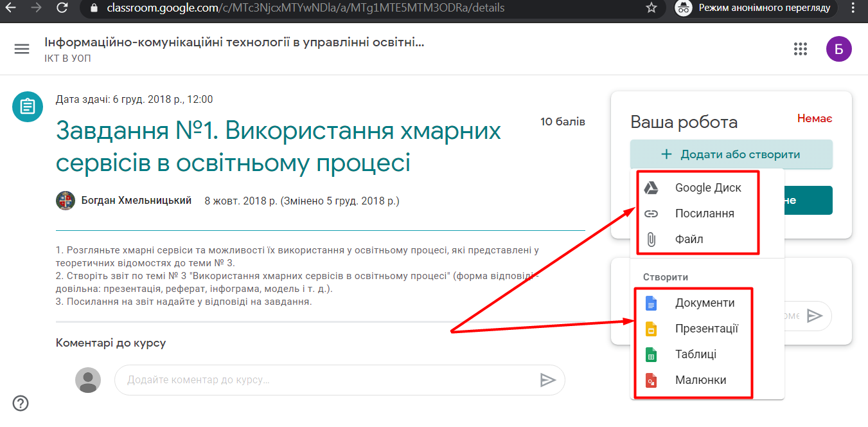Click the browser address bar URL

click(x=306, y=8)
